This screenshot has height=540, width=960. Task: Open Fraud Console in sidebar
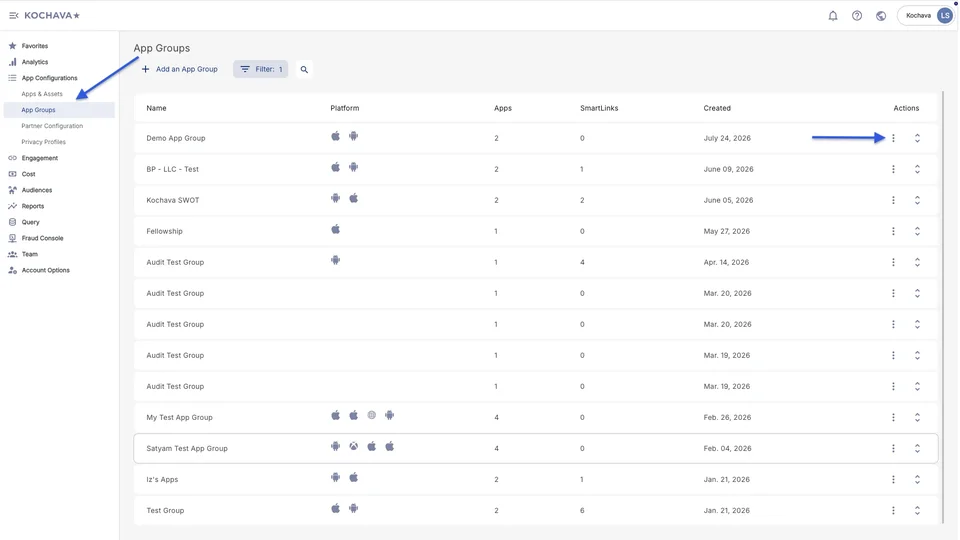pos(42,238)
